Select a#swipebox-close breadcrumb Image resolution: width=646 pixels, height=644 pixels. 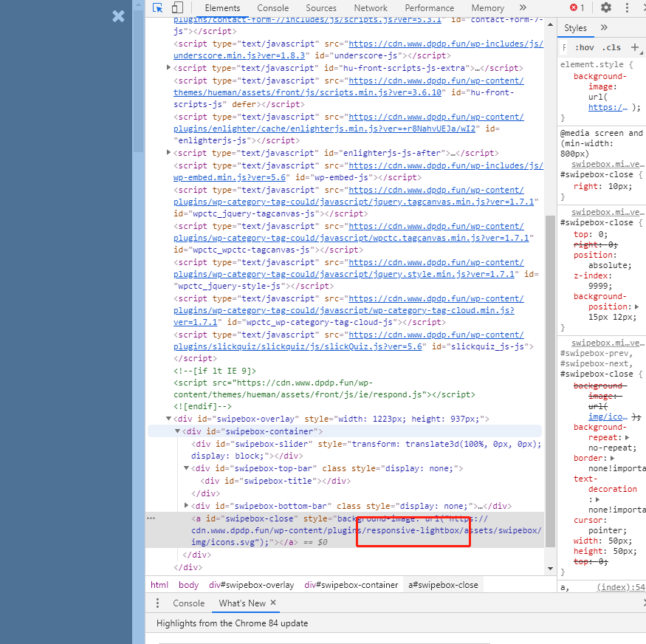click(x=443, y=585)
